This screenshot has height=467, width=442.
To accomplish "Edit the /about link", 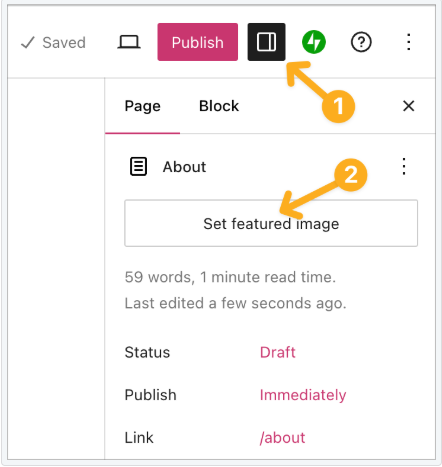I will (282, 438).
